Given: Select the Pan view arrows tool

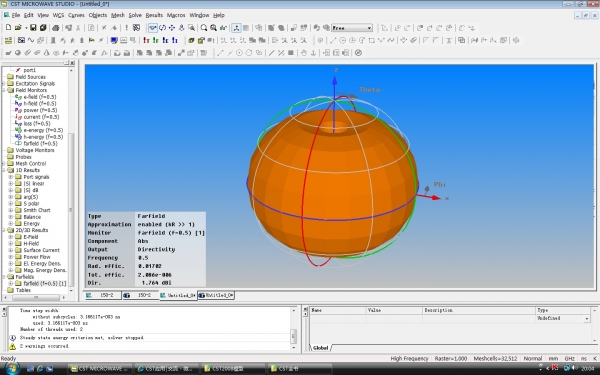Looking at the screenshot, I should click(x=172, y=28).
